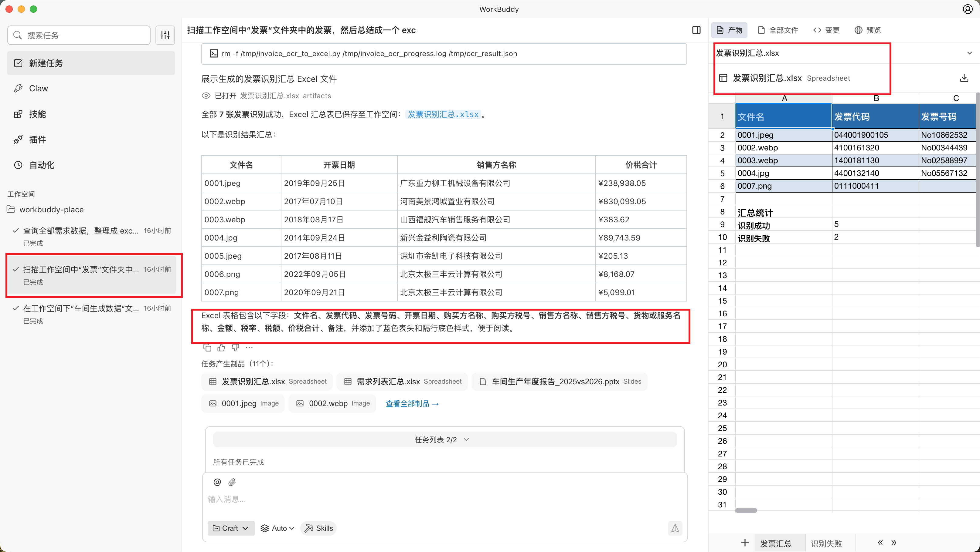
Task: Open the Skills picker in the input bar
Action: 318,528
